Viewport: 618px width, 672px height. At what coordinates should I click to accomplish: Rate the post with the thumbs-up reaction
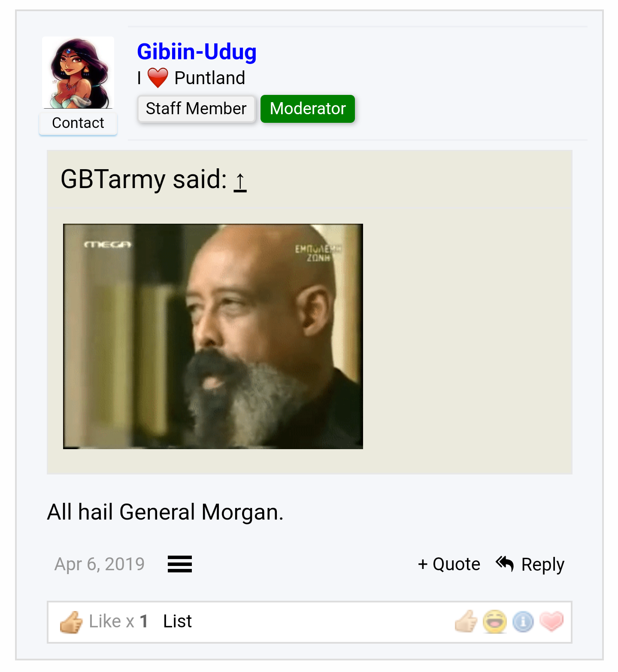click(466, 621)
